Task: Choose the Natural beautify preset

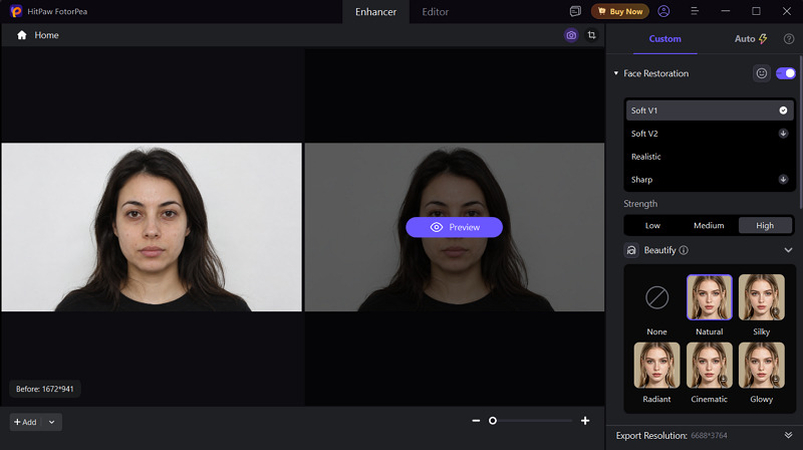Action: [x=709, y=297]
